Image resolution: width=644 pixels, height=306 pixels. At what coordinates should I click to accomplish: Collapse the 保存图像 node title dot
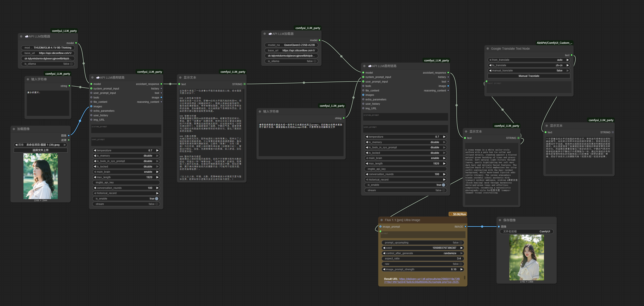(500, 220)
